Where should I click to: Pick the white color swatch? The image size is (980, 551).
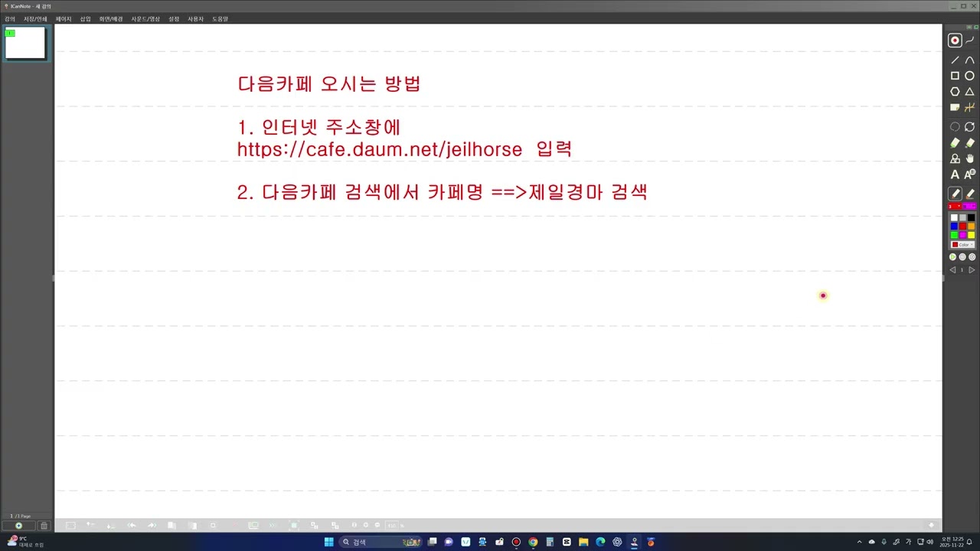coord(954,218)
